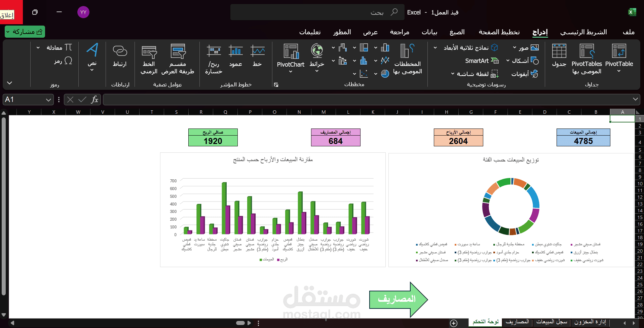This screenshot has width=644, height=328.
Task: Add a new sheet with plus button
Action: coord(454,323)
